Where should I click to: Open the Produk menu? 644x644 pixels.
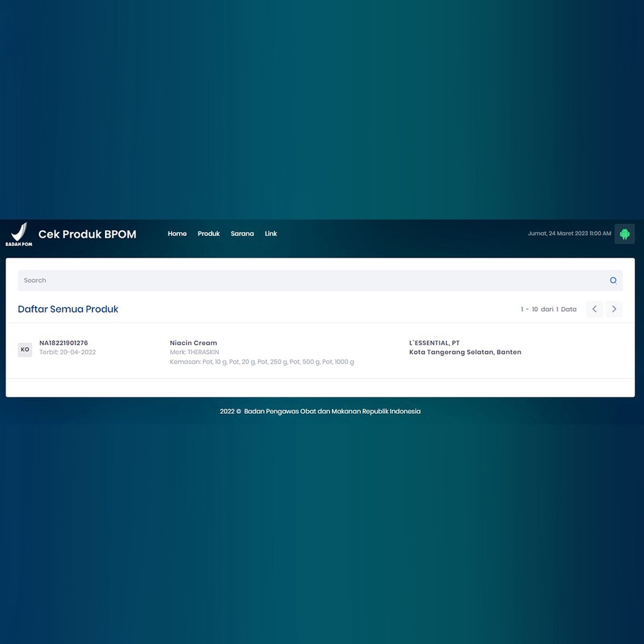coord(209,234)
